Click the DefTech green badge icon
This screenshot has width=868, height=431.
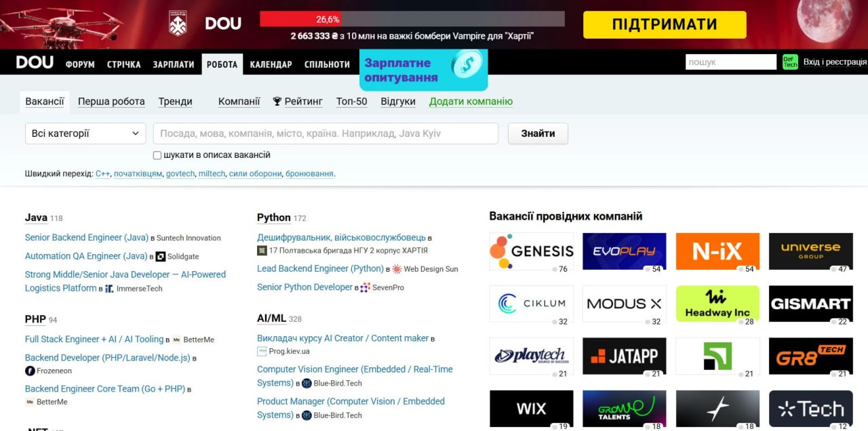[x=790, y=62]
